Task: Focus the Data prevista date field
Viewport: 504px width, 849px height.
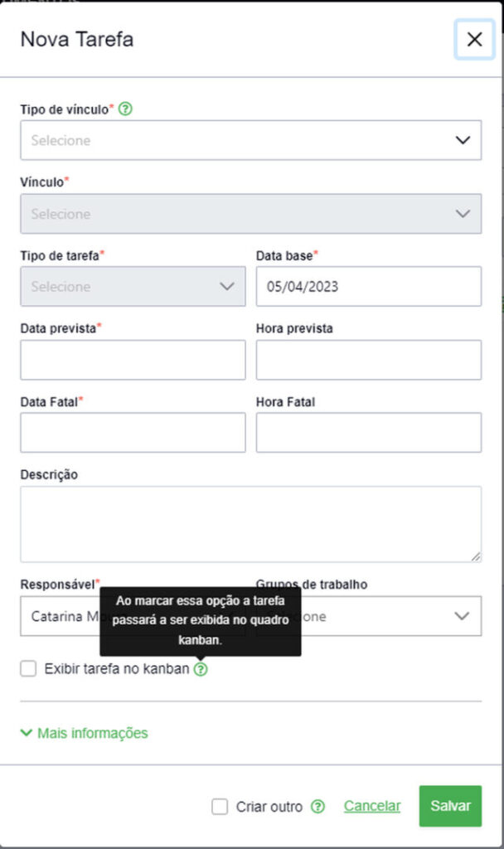Action: point(133,359)
